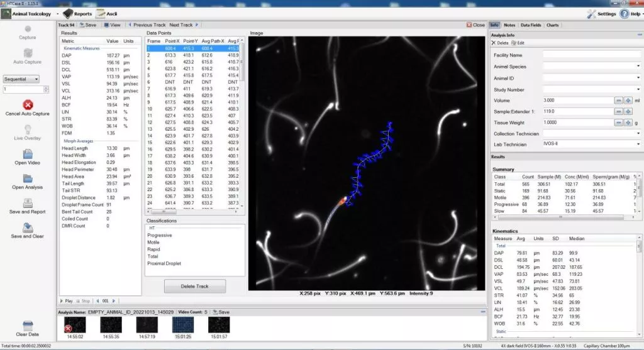This screenshot has width=644, height=350.
Task: Switch to the Notes tab
Action: tap(509, 25)
